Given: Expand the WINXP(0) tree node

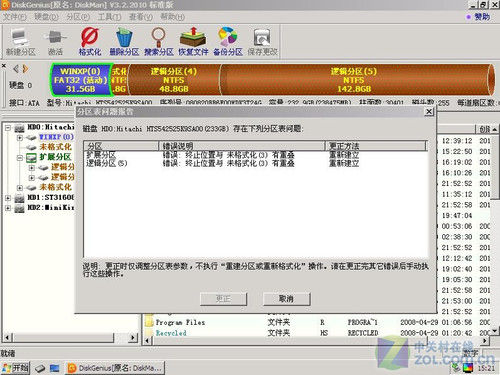Looking at the screenshot, I should click(x=20, y=137).
